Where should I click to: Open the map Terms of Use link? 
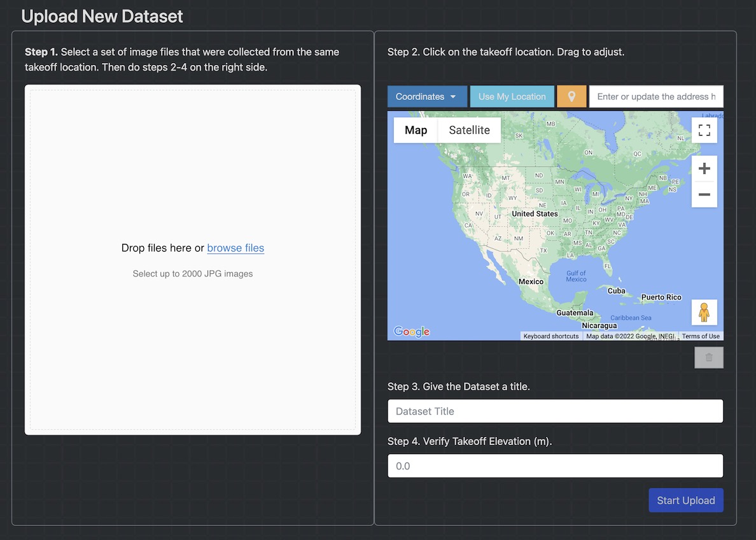click(x=701, y=336)
